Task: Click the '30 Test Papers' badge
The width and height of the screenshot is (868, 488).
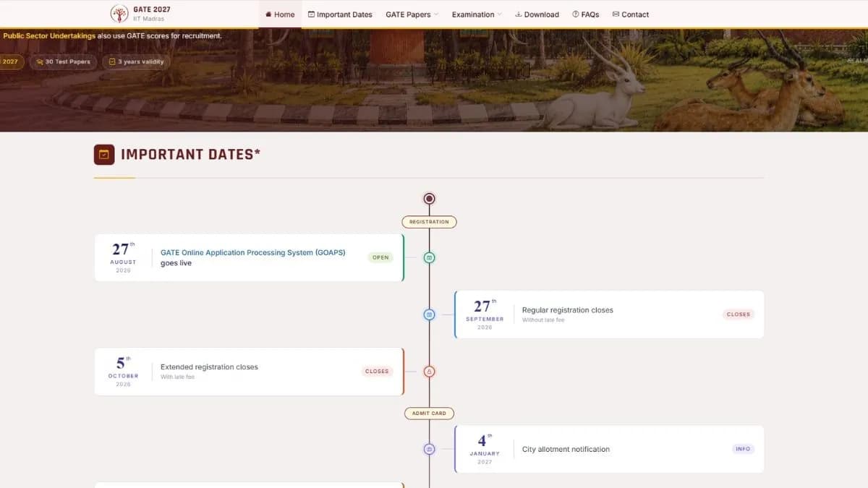Action: [x=63, y=61]
